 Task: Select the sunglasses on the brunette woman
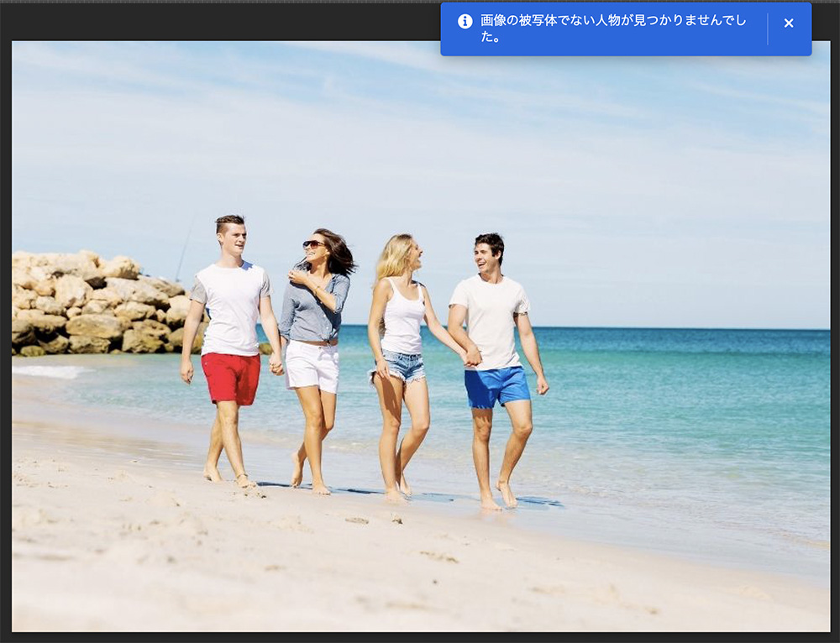tap(312, 244)
